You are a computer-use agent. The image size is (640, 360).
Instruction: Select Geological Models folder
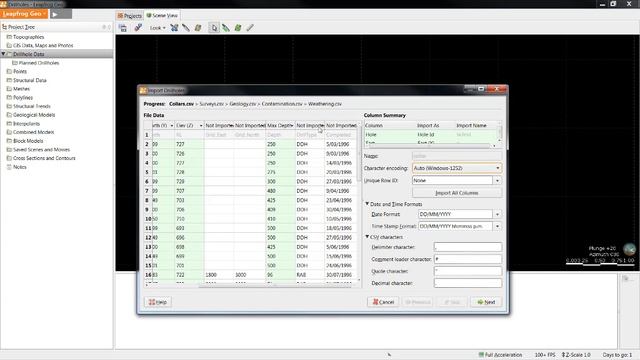34,115
